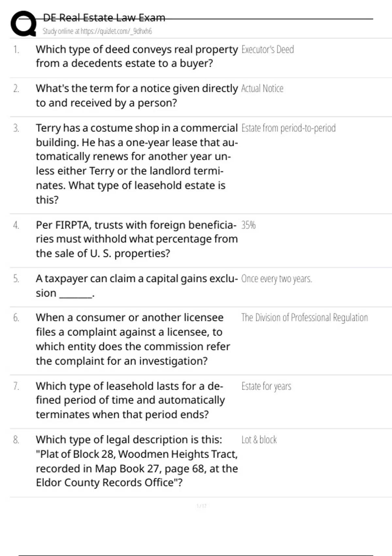
Task: Click question 2 about directly received notice
Action: 137,96
